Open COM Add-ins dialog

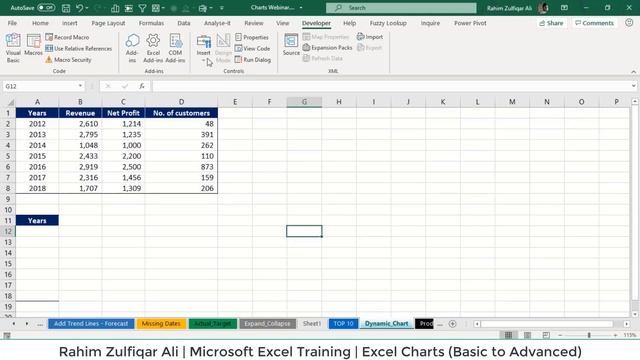tap(175, 48)
